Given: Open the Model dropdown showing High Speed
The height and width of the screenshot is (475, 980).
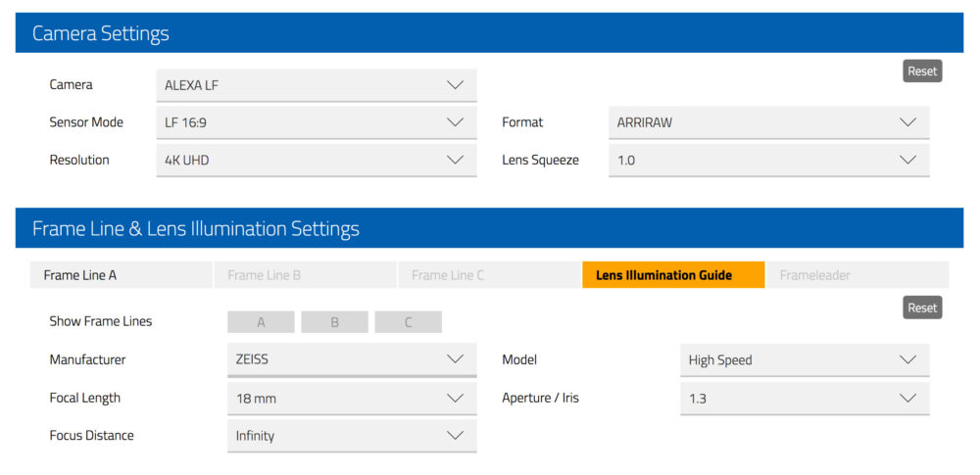Looking at the screenshot, I should click(805, 360).
